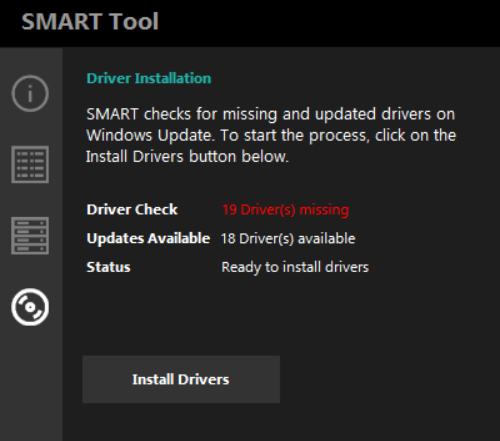Click the SMART checks description paragraph
This screenshot has width=500, height=441.
[271, 135]
